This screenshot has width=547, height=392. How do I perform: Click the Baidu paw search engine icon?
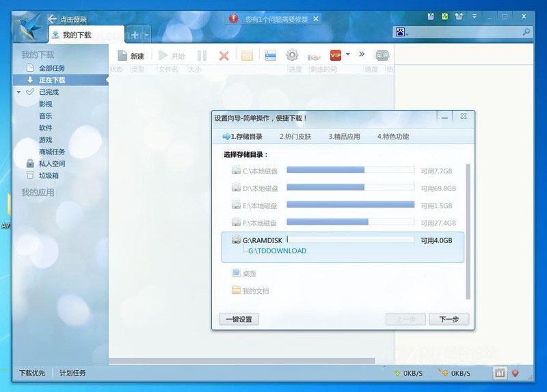click(400, 32)
